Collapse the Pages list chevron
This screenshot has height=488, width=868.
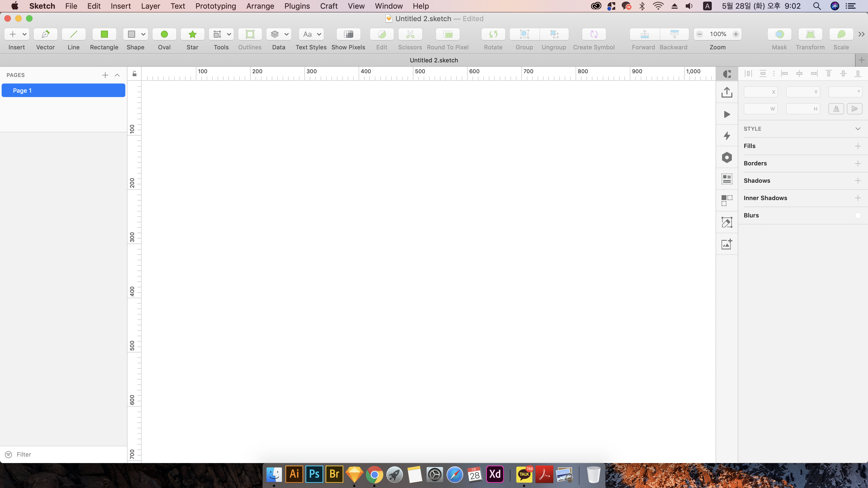117,75
